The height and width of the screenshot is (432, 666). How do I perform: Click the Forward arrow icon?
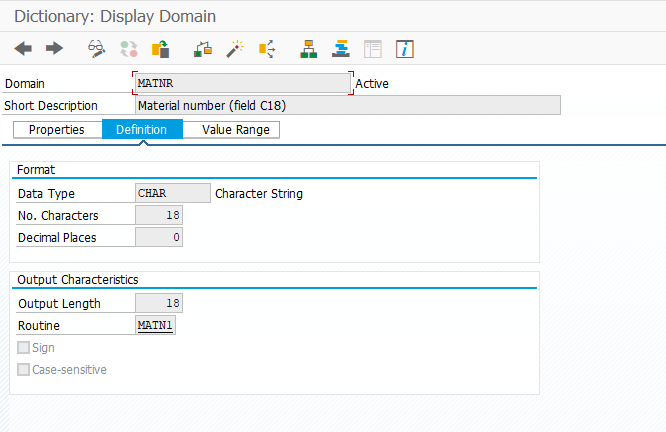point(54,48)
